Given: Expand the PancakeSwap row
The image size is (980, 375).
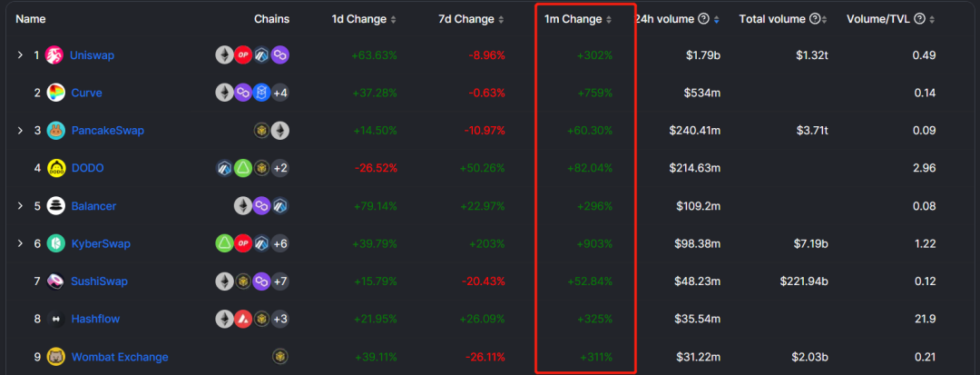Looking at the screenshot, I should click(x=20, y=131).
